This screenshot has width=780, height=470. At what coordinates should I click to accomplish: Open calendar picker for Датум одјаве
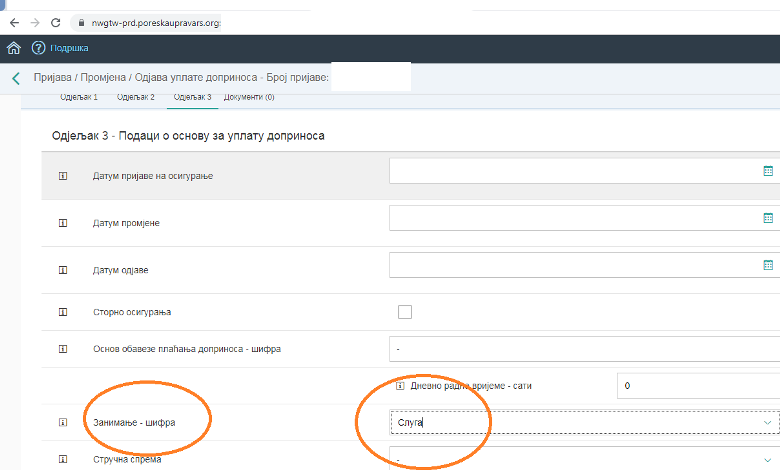(768, 265)
